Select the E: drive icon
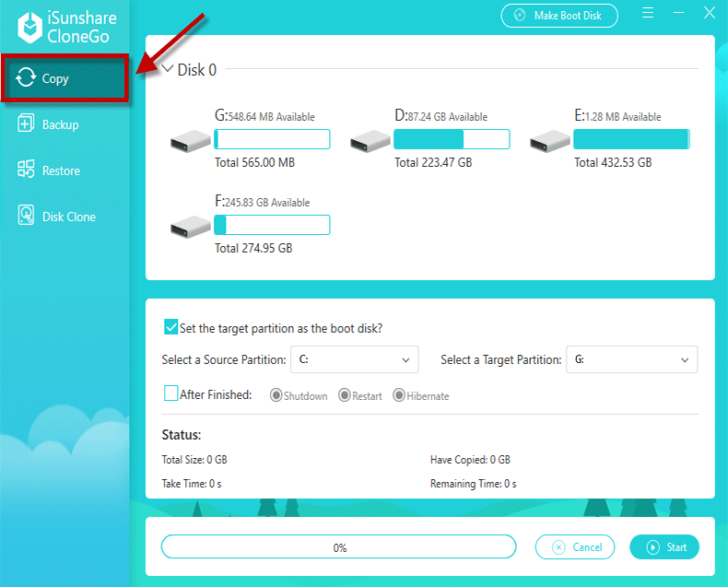 tap(550, 141)
